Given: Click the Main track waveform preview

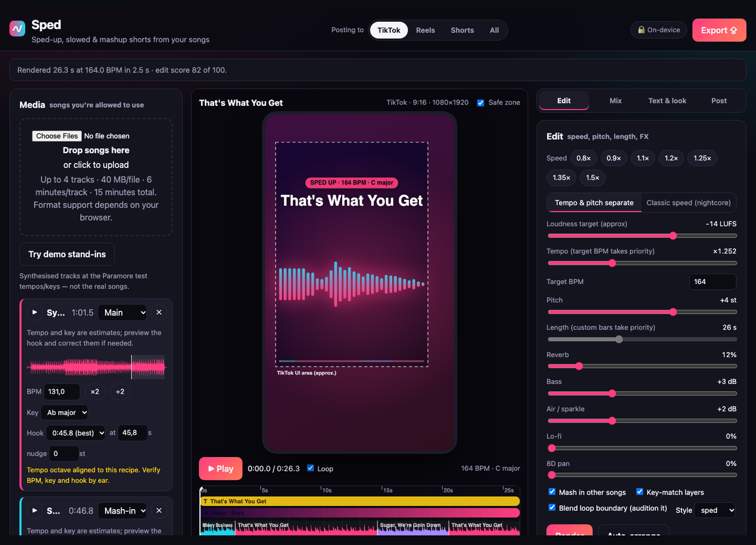Looking at the screenshot, I should click(x=97, y=367).
